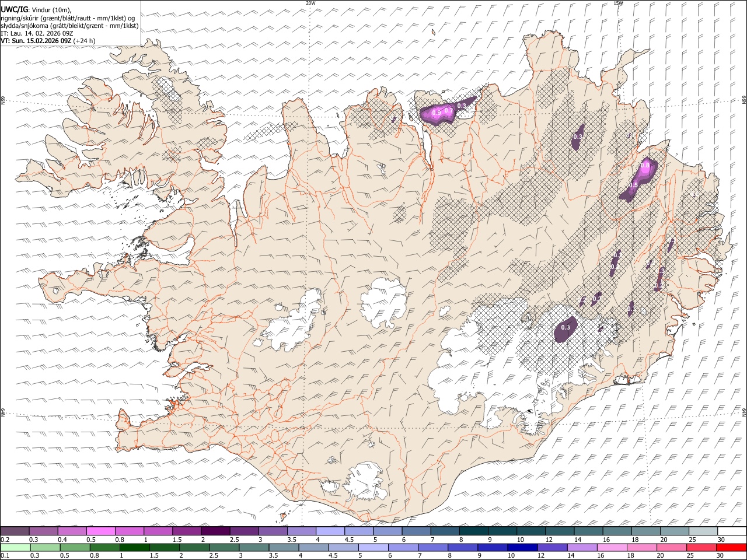The height and width of the screenshot is (560, 747).
Task: Pick the darkest green 1 swatch in rain legend
Action: tap(135, 547)
